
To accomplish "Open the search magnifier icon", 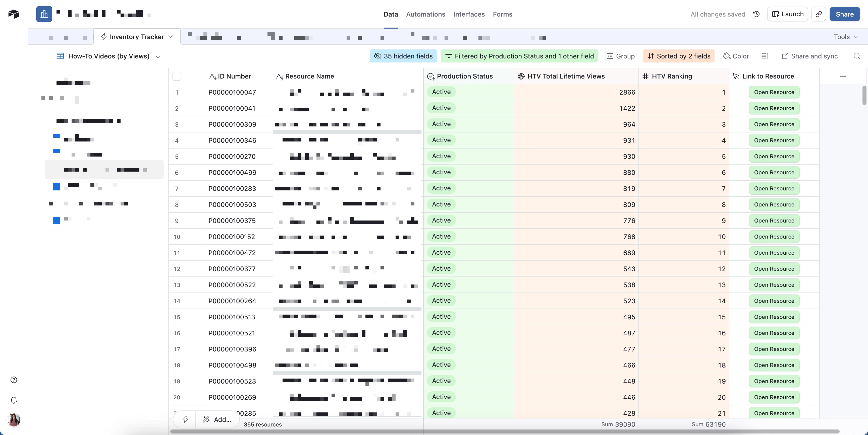I will [x=856, y=56].
